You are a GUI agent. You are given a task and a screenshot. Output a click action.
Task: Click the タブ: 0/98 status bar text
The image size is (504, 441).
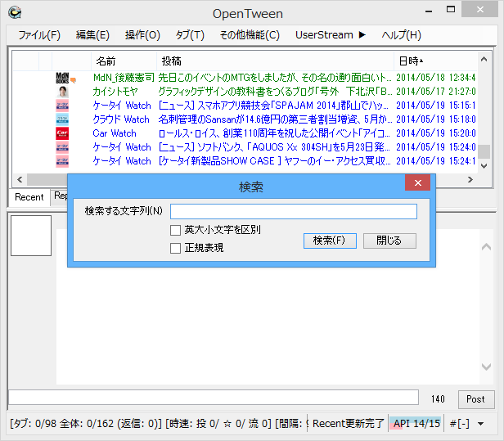(33, 424)
